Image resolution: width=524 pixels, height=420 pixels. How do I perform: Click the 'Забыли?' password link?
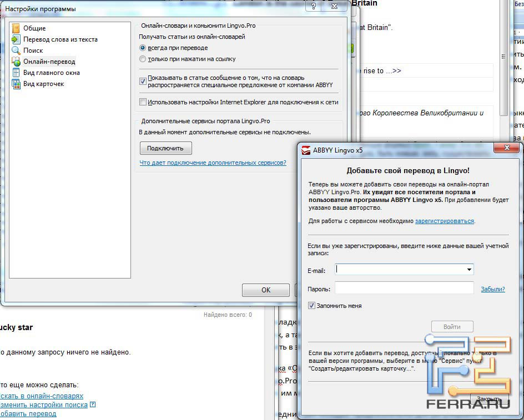493,289
